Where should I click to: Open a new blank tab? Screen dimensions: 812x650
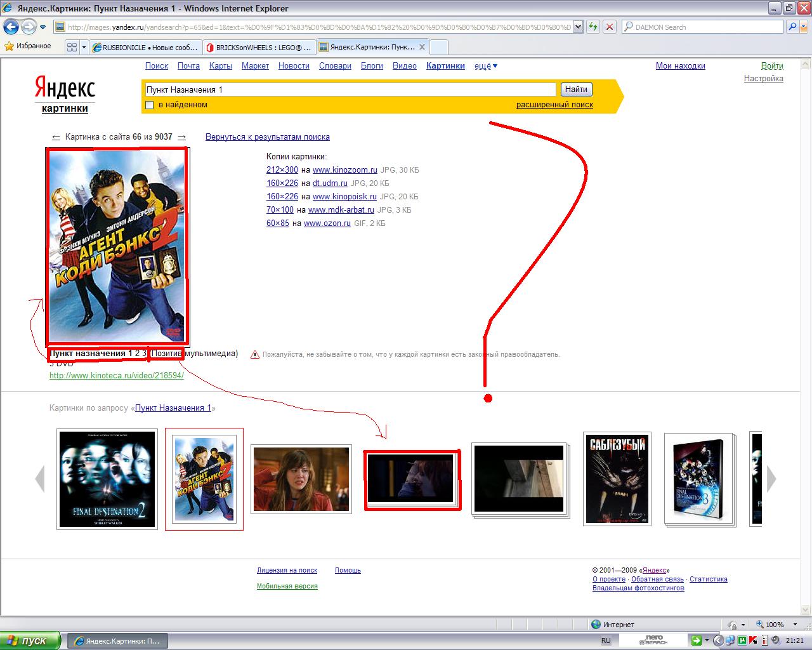(x=439, y=47)
